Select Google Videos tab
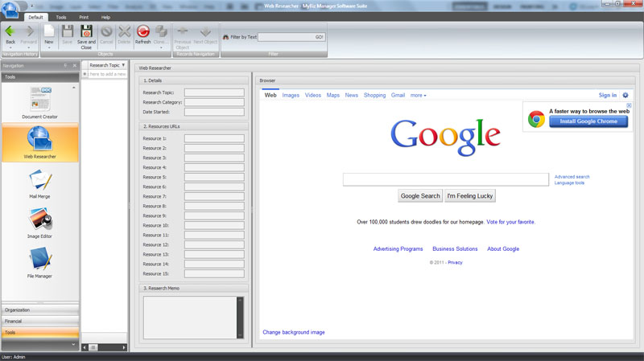 [x=313, y=95]
